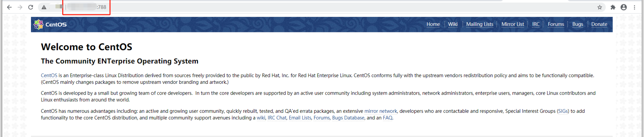
Task: Follow the FAQ link
Action: coord(387,118)
